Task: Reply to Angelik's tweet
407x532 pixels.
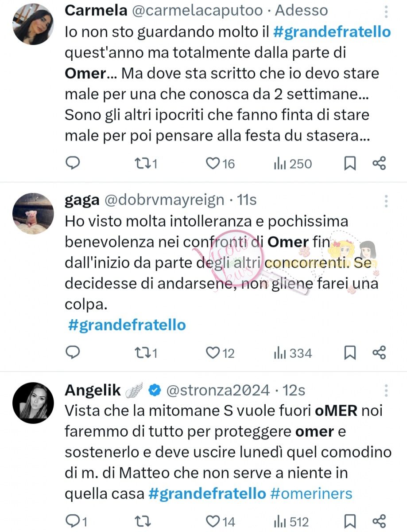Action: (x=73, y=521)
